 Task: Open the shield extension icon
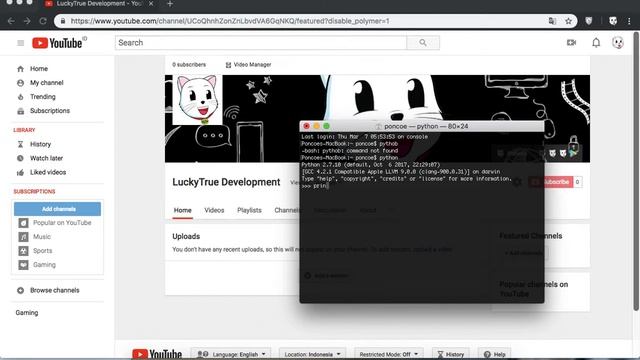pyautogui.click(x=589, y=21)
